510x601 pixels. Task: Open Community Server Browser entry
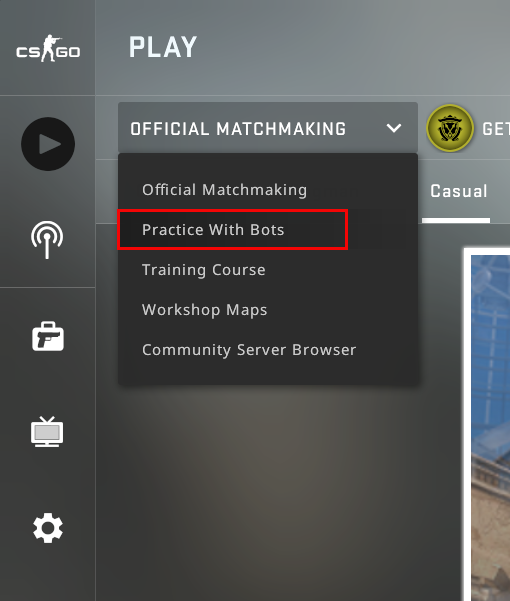249,350
